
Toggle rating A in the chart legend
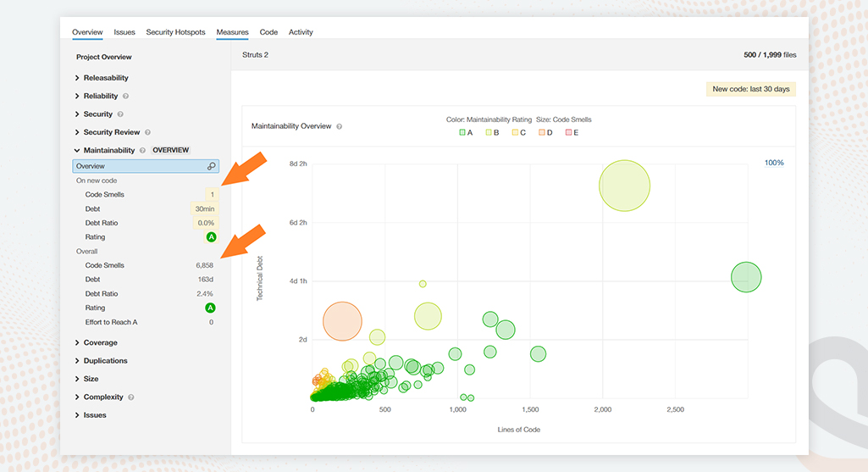[x=466, y=133]
